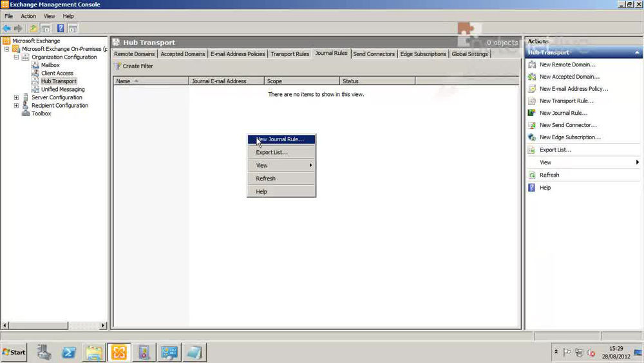Click the Create Filter funnel icon
644x363 pixels.
pos(118,66)
